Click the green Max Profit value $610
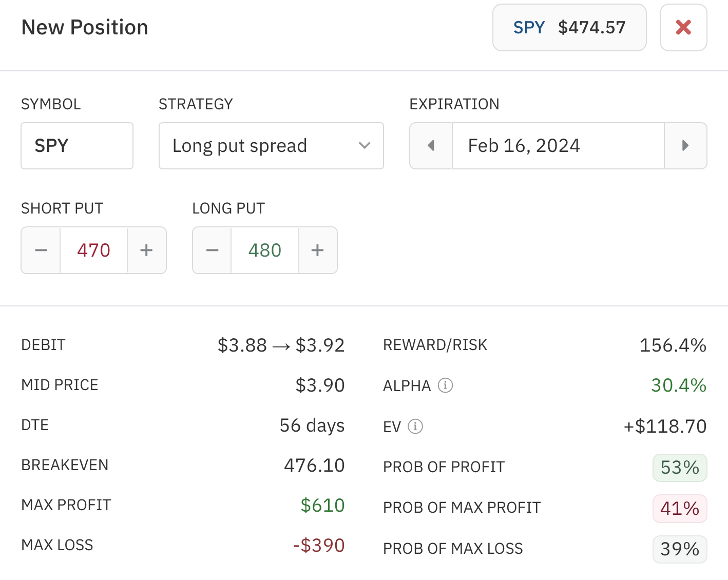 [322, 505]
